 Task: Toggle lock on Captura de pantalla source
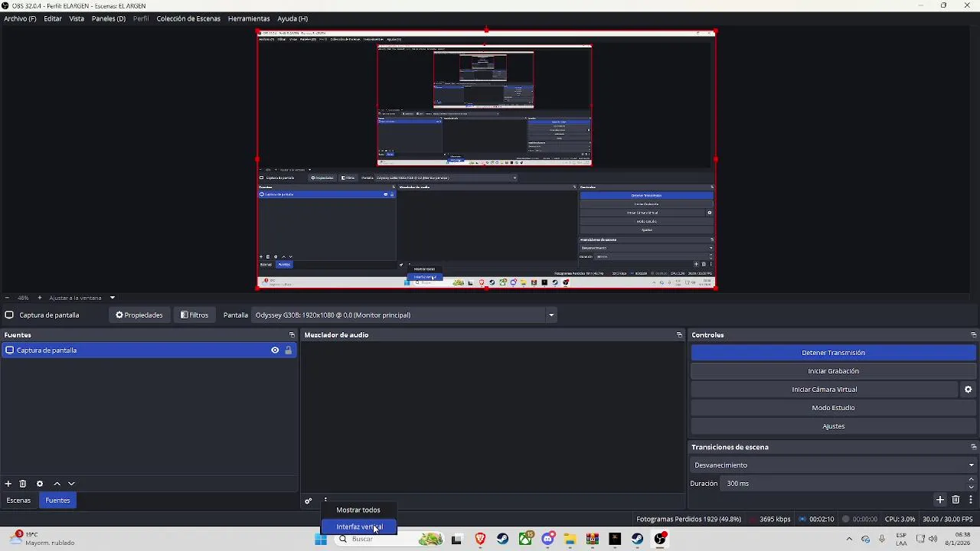coord(289,350)
